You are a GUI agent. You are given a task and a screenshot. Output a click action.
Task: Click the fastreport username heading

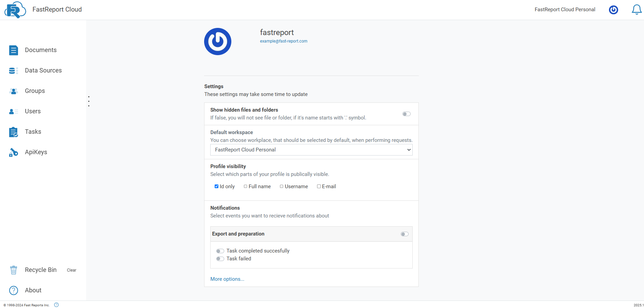pyautogui.click(x=277, y=32)
